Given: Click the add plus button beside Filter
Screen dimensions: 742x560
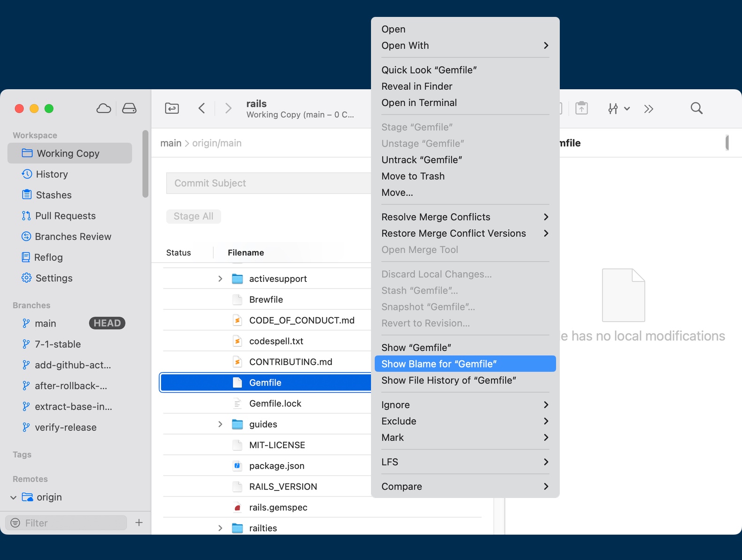Looking at the screenshot, I should (x=139, y=523).
